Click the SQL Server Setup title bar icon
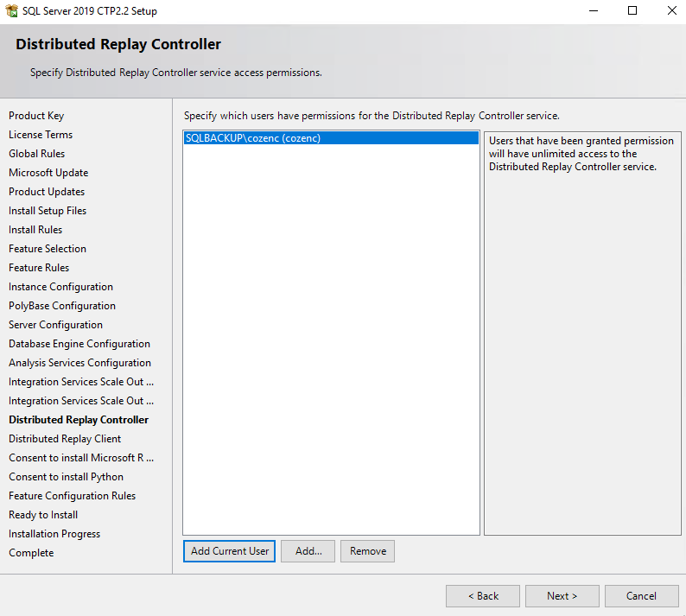Image resolution: width=686 pixels, height=616 pixels. [12, 10]
